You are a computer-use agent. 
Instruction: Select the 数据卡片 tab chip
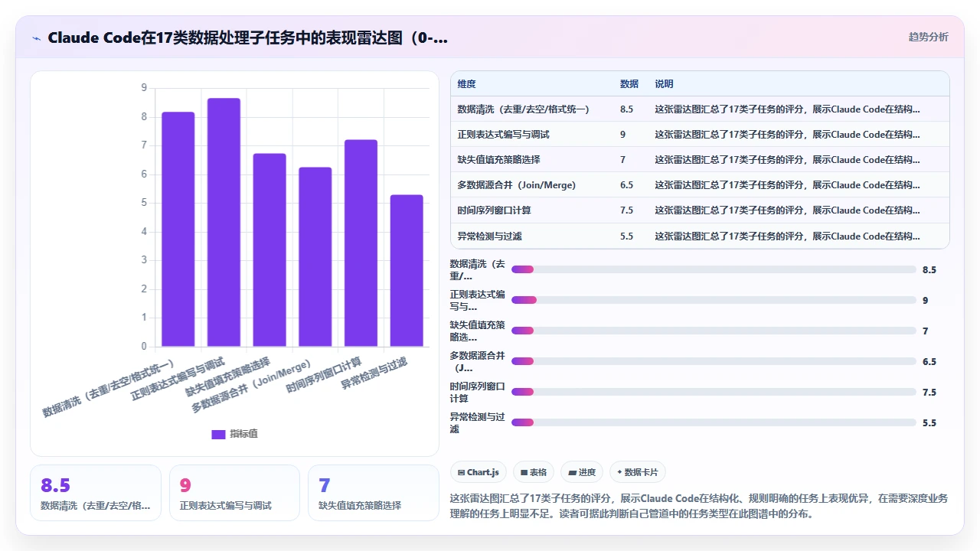click(638, 472)
